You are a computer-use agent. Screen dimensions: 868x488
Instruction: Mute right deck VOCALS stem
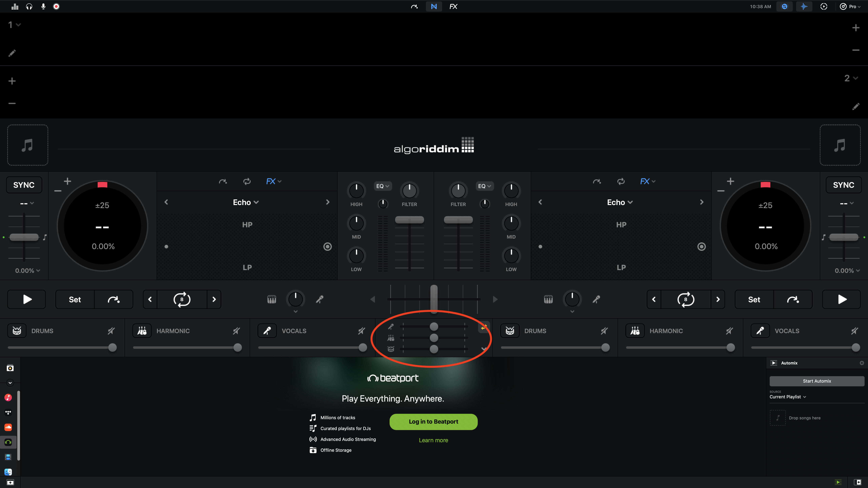[854, 331]
